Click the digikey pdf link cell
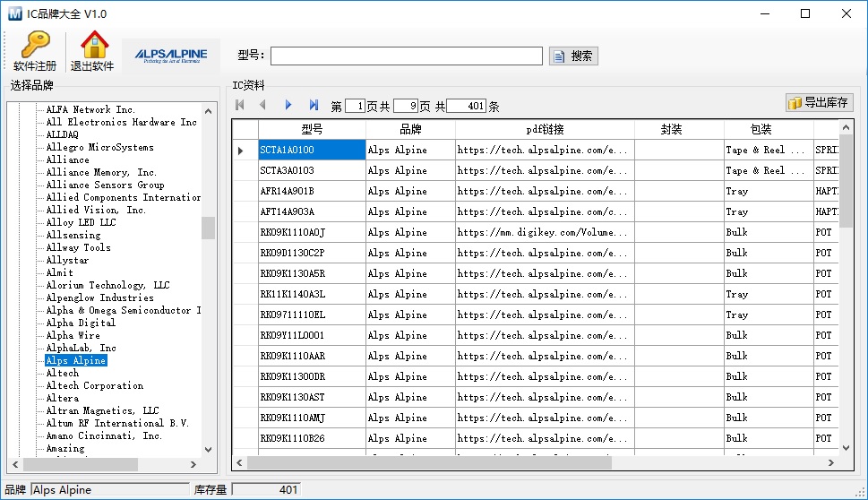 pos(545,232)
